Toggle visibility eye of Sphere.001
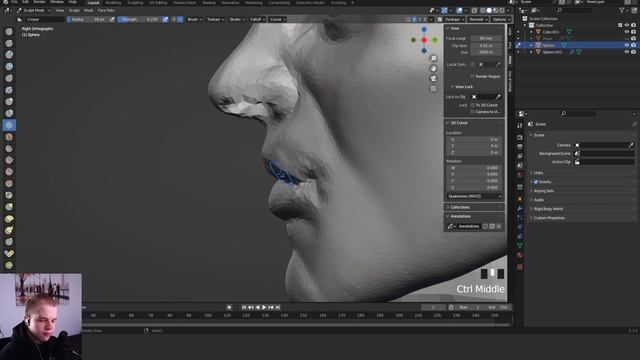The width and height of the screenshot is (640, 360). click(x=627, y=52)
